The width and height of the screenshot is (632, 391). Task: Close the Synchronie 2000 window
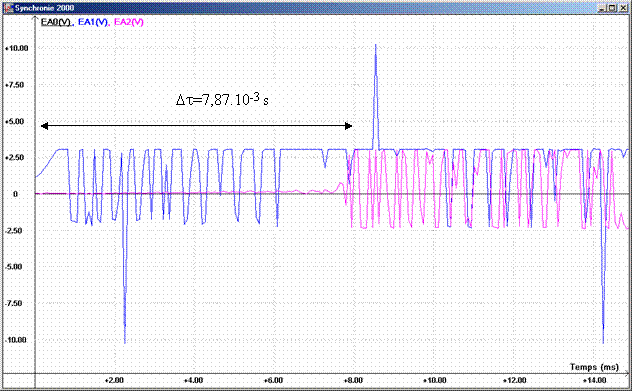[x=622, y=8]
